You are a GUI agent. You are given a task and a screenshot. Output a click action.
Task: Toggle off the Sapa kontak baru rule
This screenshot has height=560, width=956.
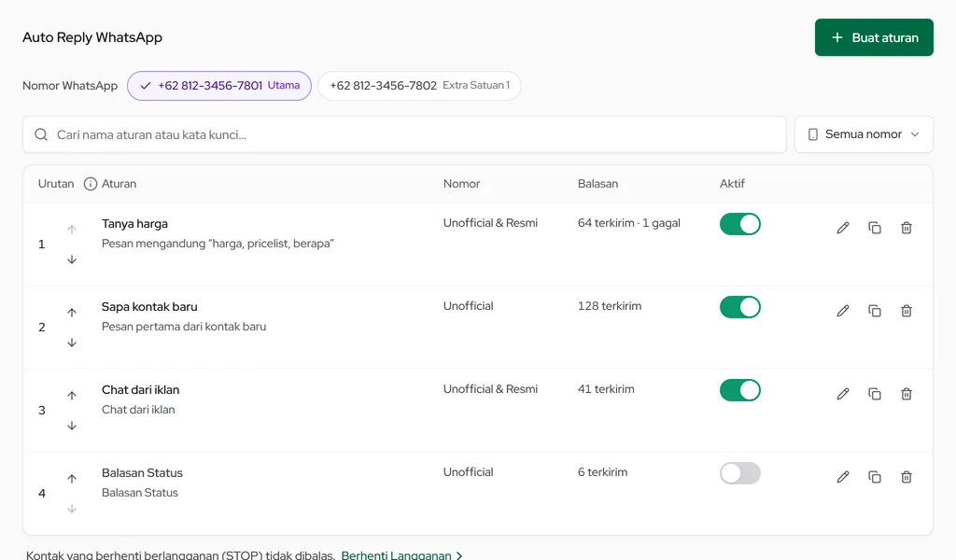[740, 307]
